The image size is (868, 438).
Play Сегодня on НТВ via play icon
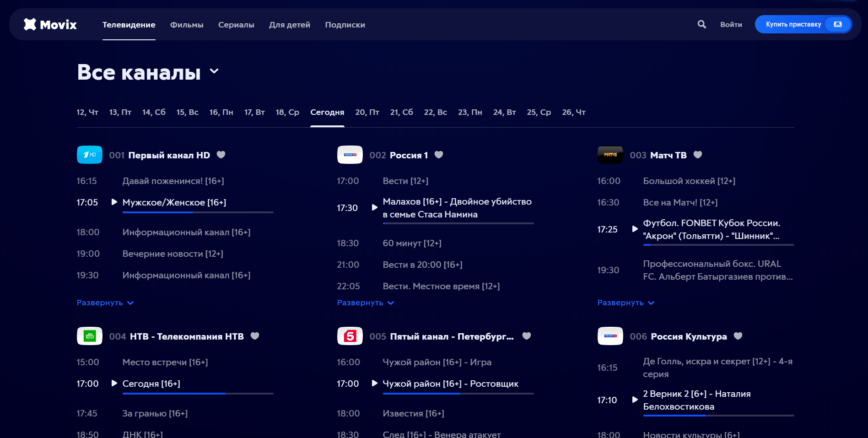(114, 383)
